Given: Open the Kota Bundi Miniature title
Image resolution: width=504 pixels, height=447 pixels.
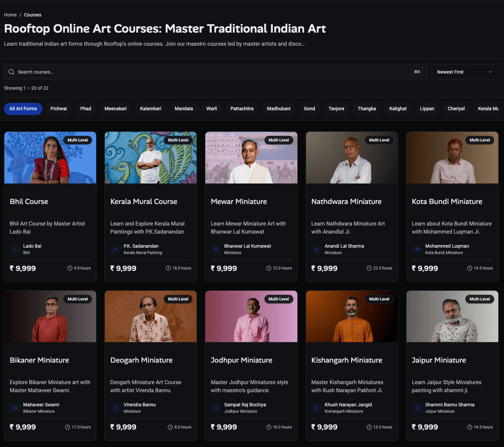Looking at the screenshot, I should pyautogui.click(x=447, y=202).
